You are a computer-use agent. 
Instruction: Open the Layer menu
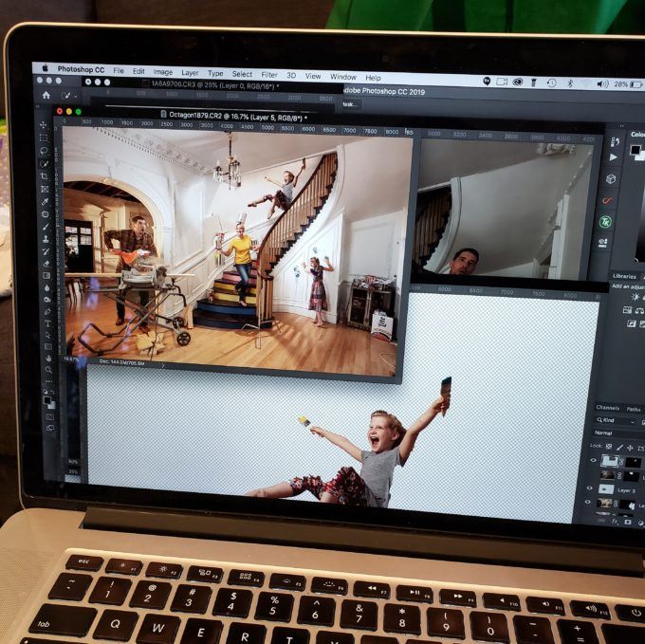pyautogui.click(x=190, y=73)
